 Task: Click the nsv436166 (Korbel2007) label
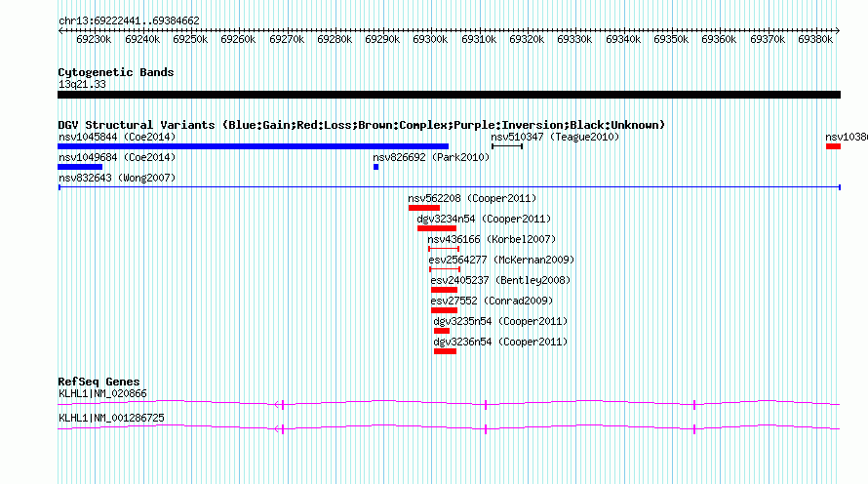coord(492,239)
